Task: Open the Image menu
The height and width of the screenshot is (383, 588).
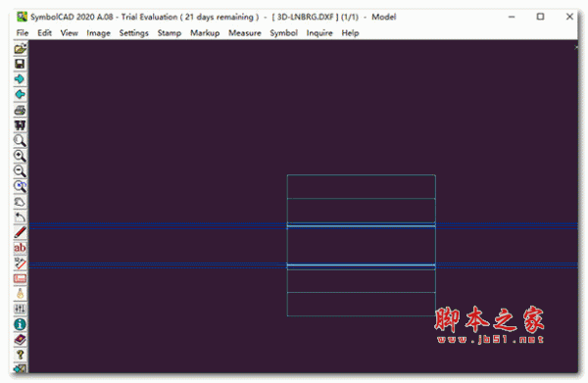Action: point(98,33)
